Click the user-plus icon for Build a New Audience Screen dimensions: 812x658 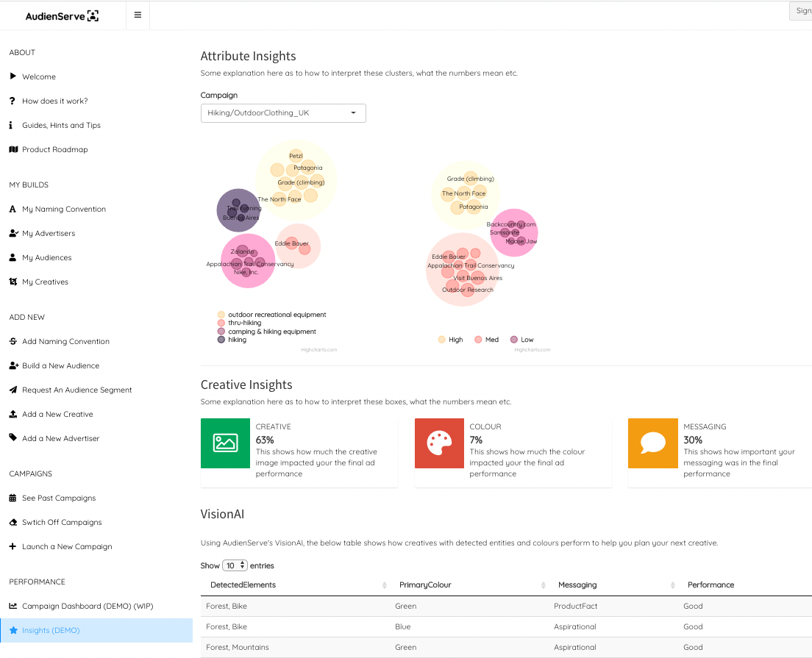(14, 365)
